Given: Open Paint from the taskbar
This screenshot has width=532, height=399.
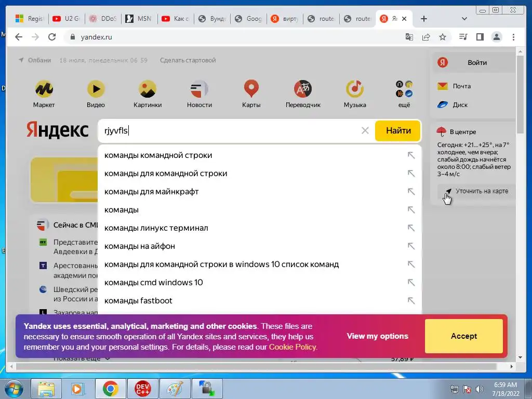Looking at the screenshot, I should tap(175, 389).
